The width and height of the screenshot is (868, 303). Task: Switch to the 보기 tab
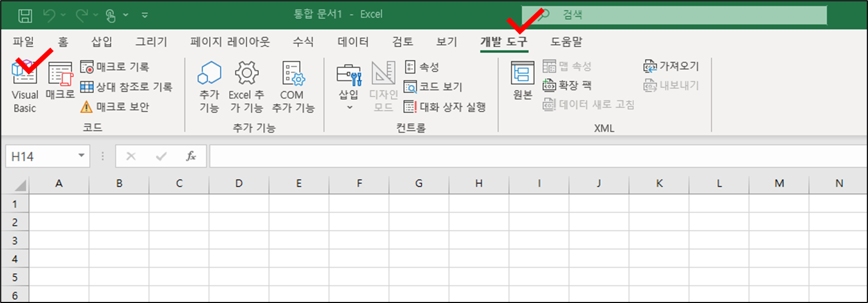click(447, 42)
